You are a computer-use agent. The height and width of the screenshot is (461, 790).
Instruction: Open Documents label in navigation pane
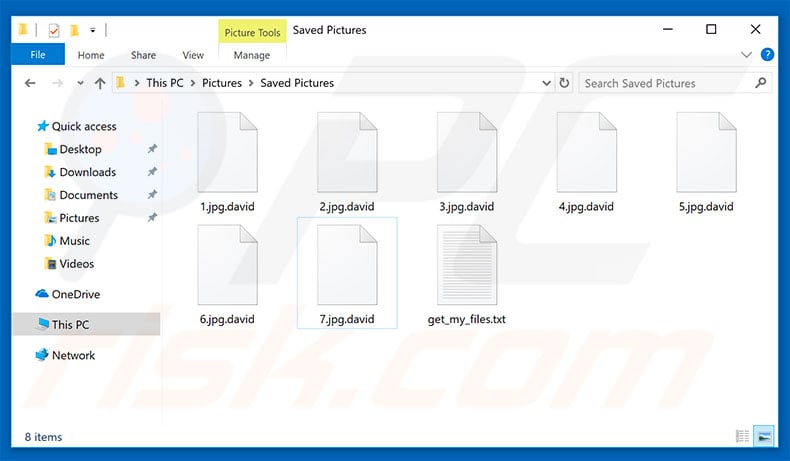click(x=89, y=195)
